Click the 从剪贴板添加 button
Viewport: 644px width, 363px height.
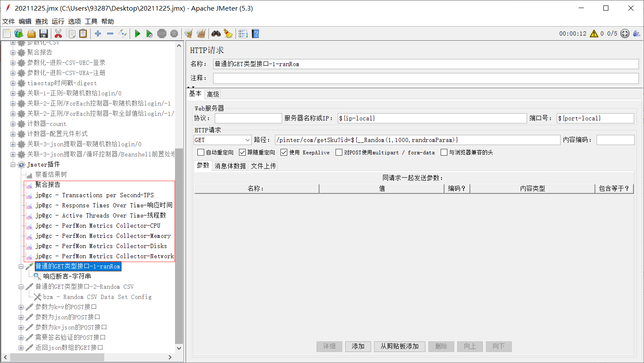(x=400, y=346)
